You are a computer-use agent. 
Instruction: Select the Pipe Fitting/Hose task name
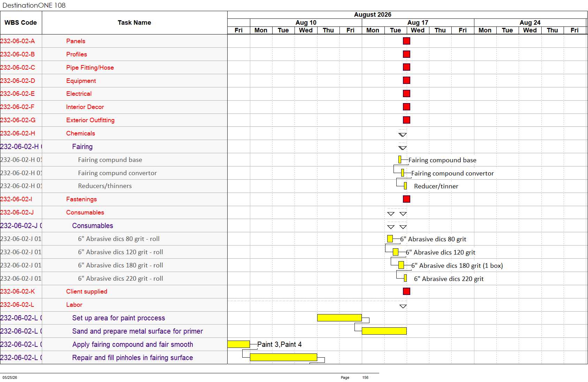point(90,68)
